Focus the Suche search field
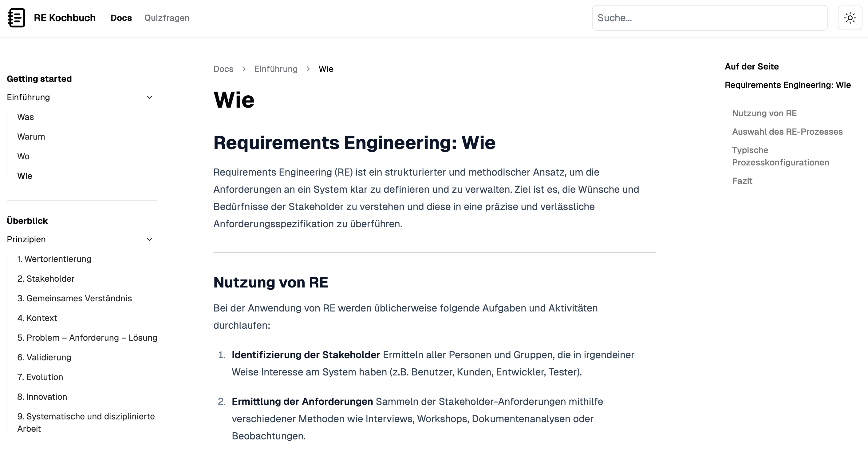868x452 pixels. pos(710,18)
